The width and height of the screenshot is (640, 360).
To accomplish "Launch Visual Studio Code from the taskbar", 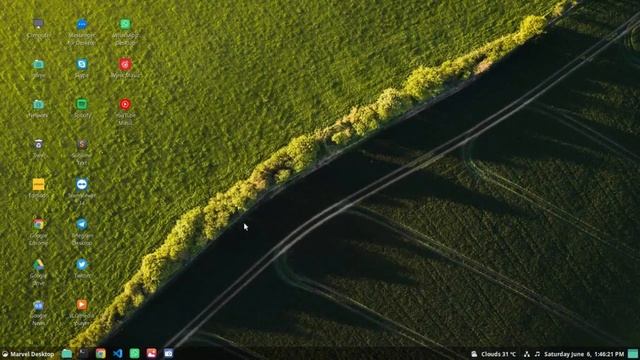I will [x=118, y=353].
